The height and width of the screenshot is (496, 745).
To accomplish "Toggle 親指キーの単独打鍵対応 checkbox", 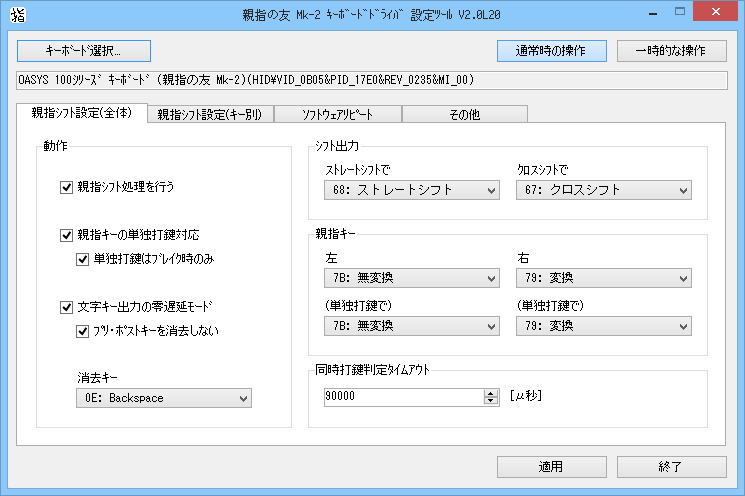I will tap(67, 236).
